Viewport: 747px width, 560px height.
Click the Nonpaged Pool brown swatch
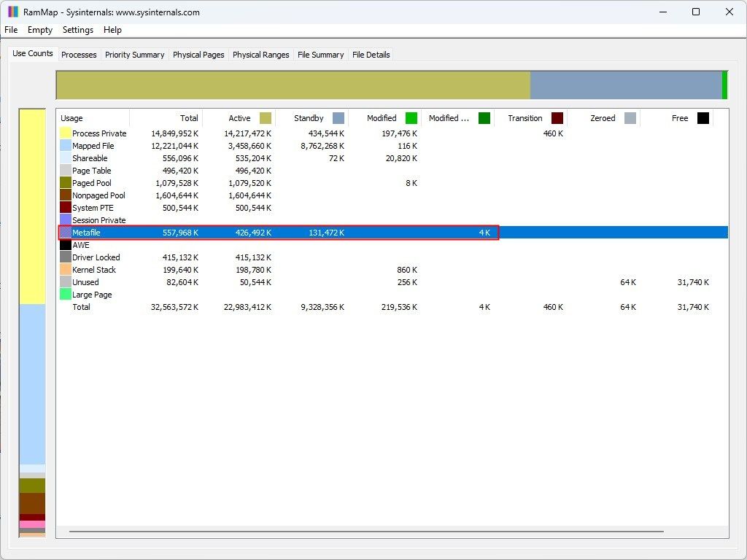65,195
